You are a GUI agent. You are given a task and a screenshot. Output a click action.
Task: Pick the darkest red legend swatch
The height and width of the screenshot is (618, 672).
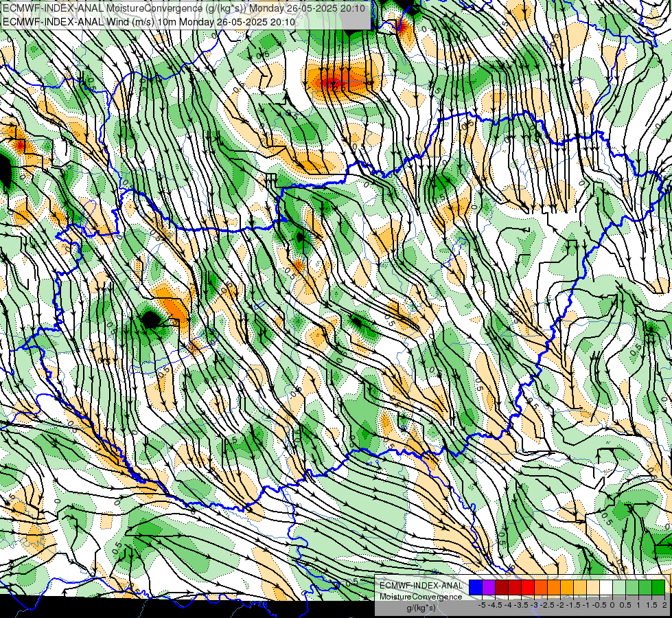[x=502, y=587]
